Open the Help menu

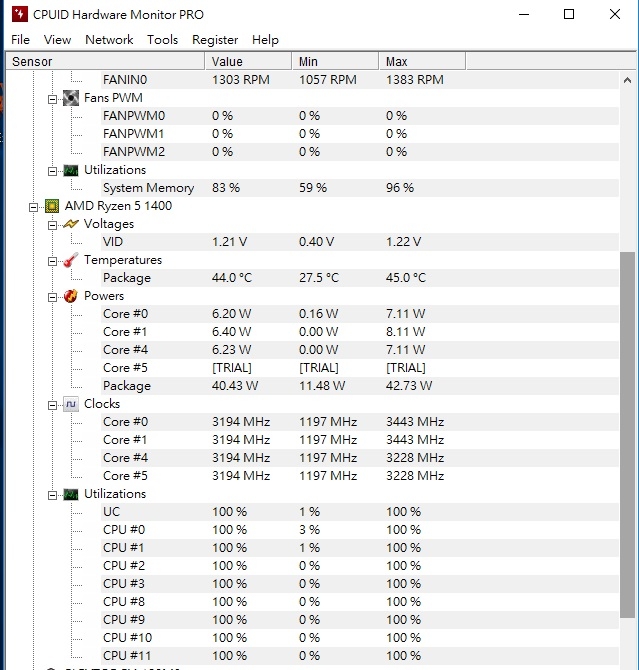(265, 40)
